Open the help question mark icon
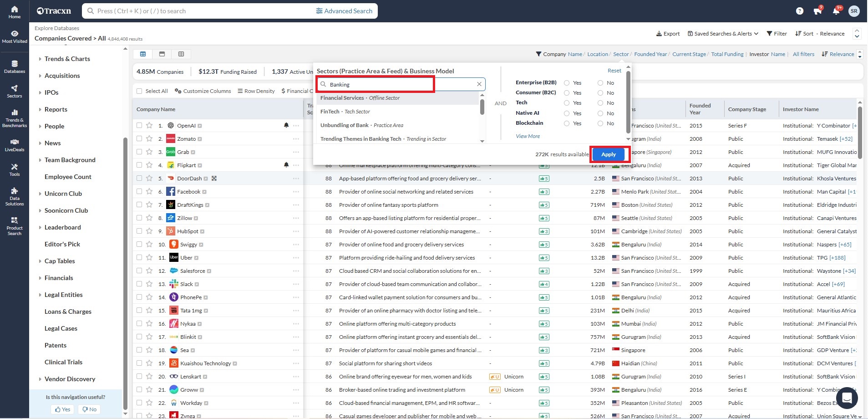 (799, 11)
